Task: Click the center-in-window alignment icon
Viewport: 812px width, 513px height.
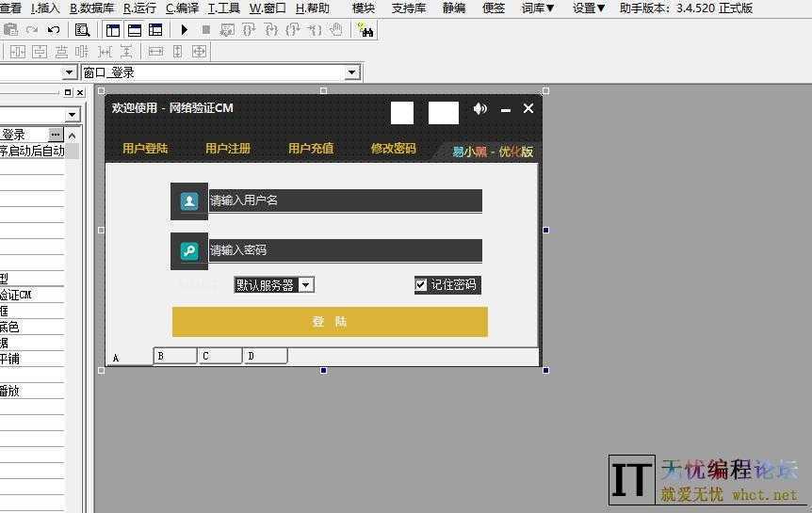Action: tap(199, 52)
